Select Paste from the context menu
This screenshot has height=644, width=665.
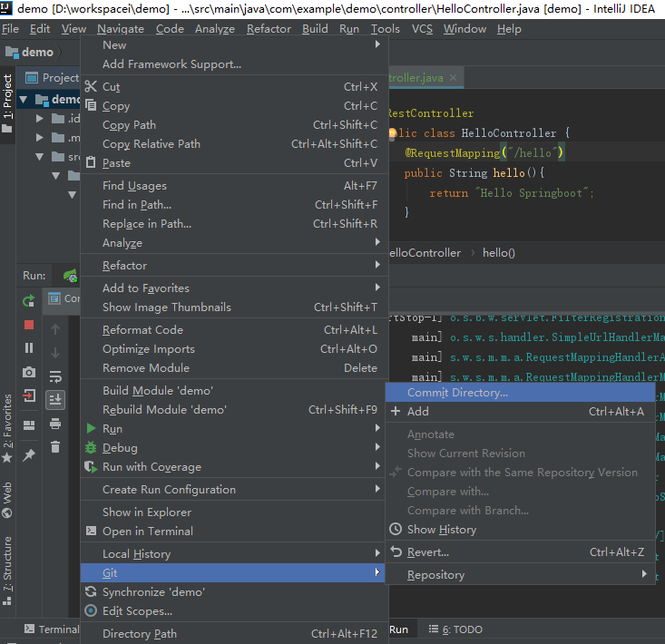click(235, 162)
